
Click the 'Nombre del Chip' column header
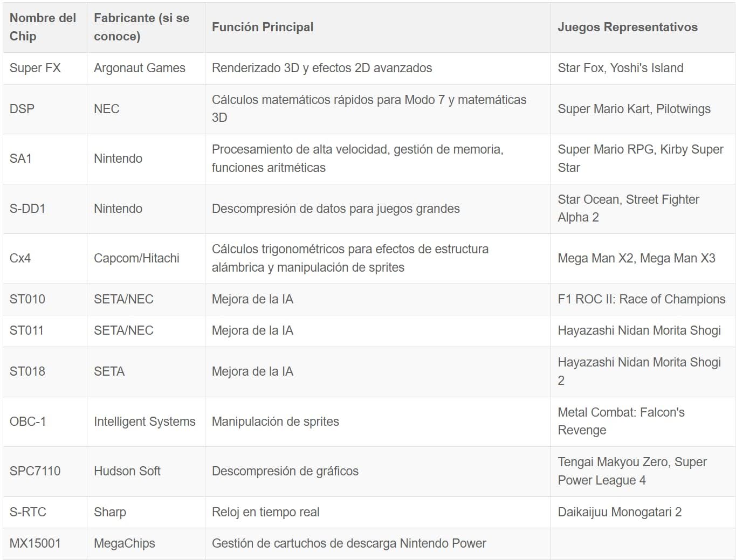point(43,27)
